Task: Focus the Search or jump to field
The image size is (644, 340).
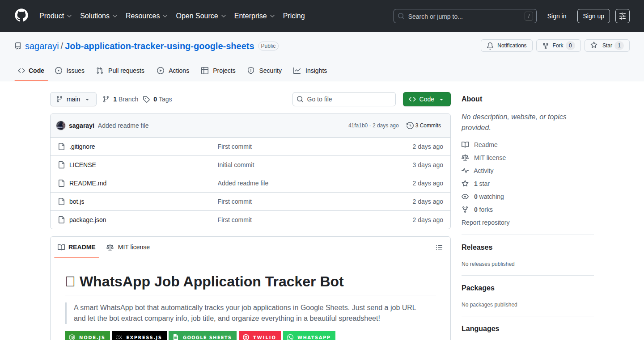Action: pyautogui.click(x=465, y=16)
